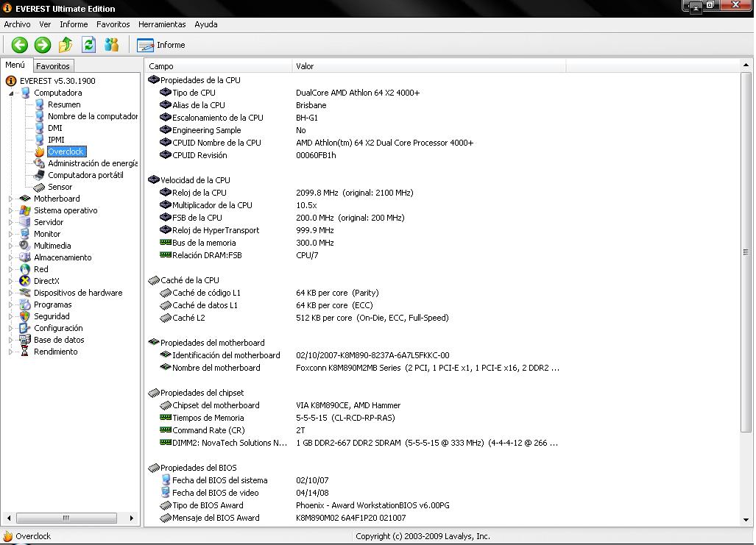
Task: Click the green Back arrow toolbar icon
Action: pyautogui.click(x=20, y=45)
